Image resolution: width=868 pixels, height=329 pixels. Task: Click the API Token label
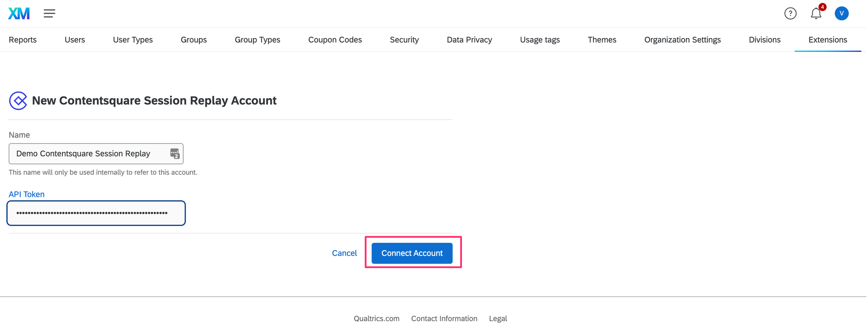(27, 194)
